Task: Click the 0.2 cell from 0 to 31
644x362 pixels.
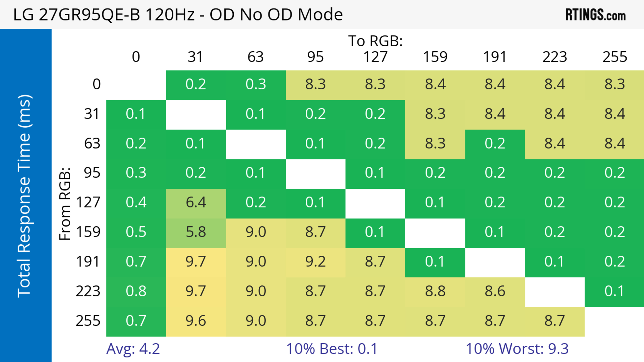Action: 196,84
